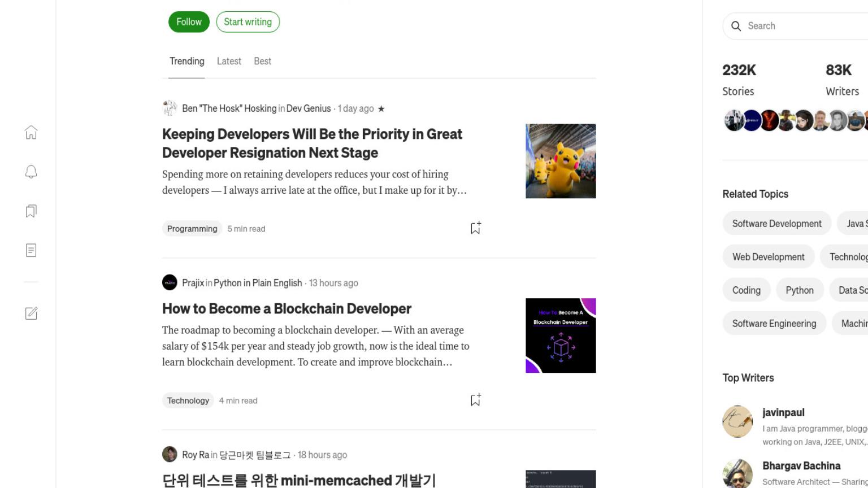Open Pikachu article thumbnail

click(x=561, y=161)
